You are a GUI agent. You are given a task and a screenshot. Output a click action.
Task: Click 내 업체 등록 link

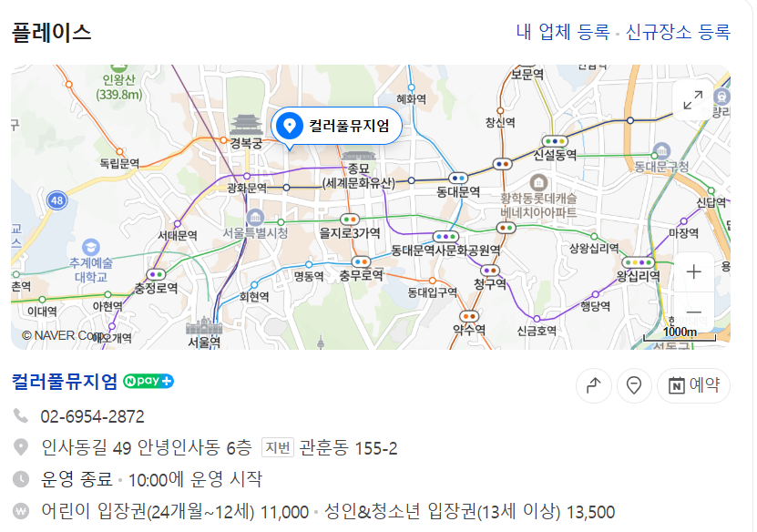coord(562,32)
